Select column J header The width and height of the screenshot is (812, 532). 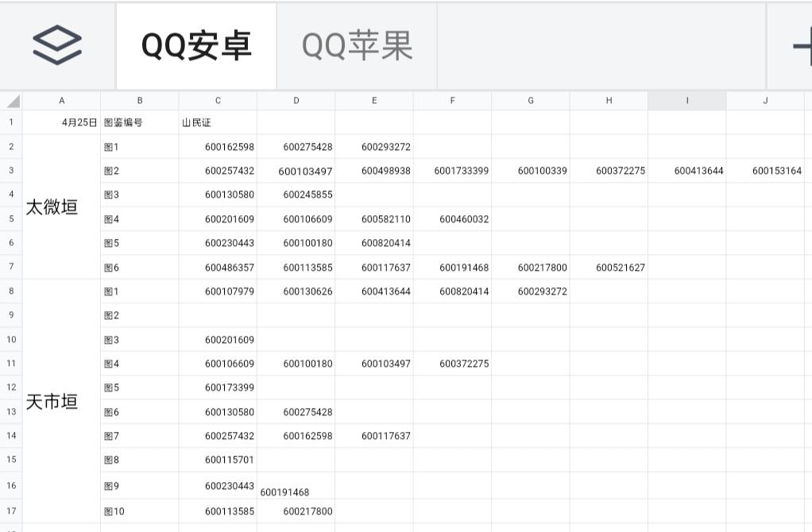click(765, 100)
